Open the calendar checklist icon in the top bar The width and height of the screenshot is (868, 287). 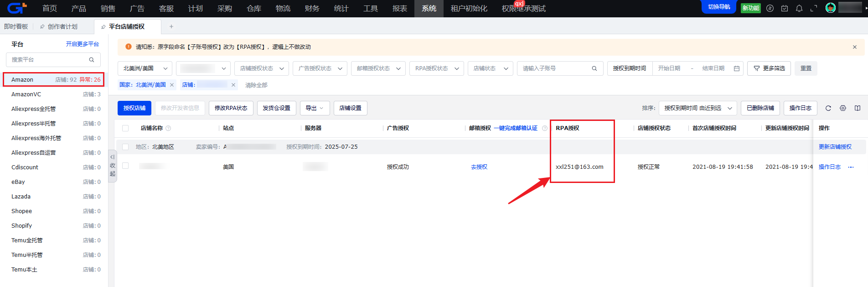[x=785, y=8]
